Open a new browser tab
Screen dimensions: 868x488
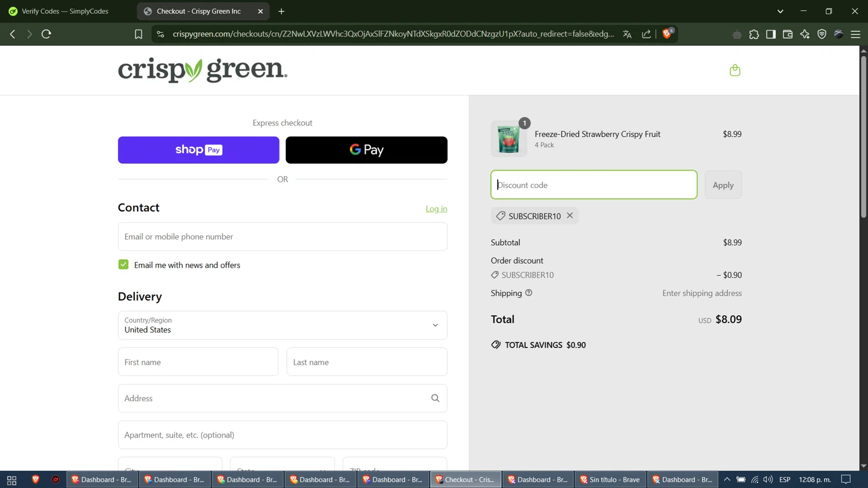click(282, 12)
